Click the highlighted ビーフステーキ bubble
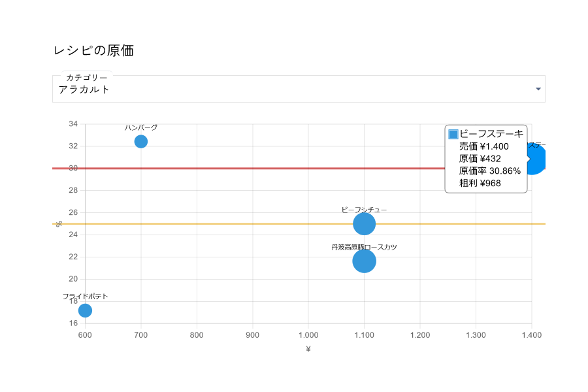Viewport: 588px width, 392px height. 536,160
